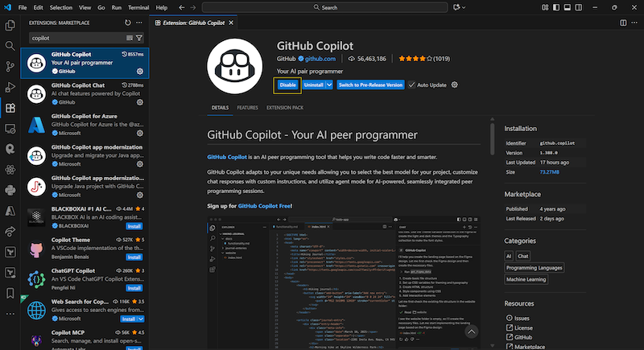Open the Edit menu
The width and height of the screenshot is (644, 350).
click(38, 7)
